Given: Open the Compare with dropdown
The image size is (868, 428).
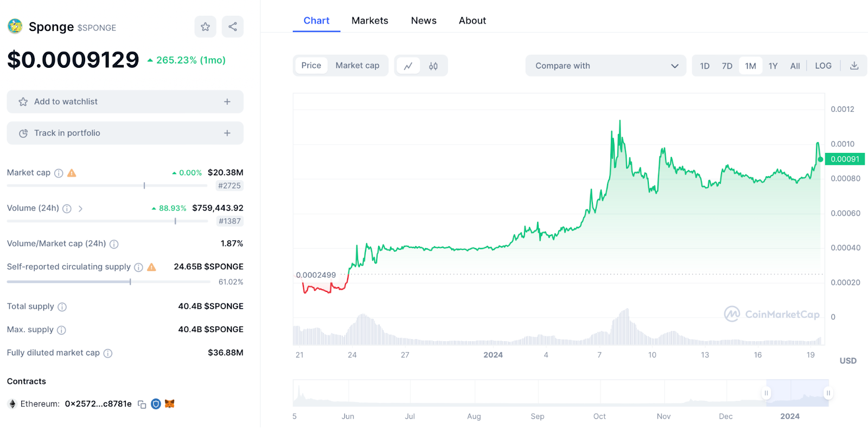Looking at the screenshot, I should (606, 66).
